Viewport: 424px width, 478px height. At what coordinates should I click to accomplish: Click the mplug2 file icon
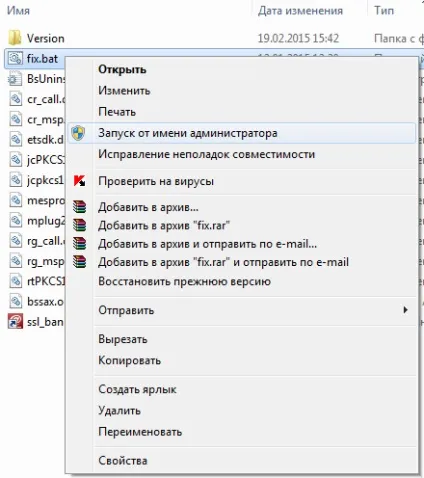15,220
